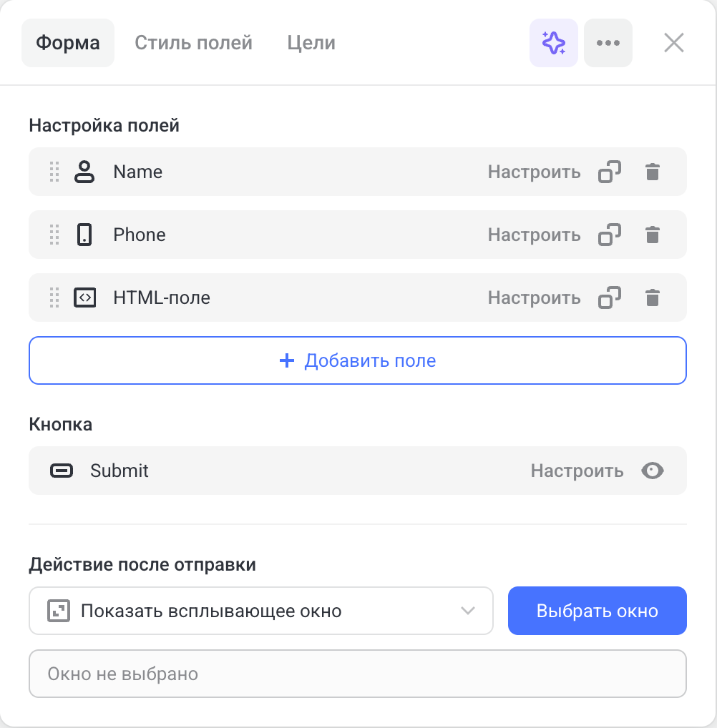Select the person icon on the Name field
Screen dimensions: 717x728
pyautogui.click(x=84, y=172)
